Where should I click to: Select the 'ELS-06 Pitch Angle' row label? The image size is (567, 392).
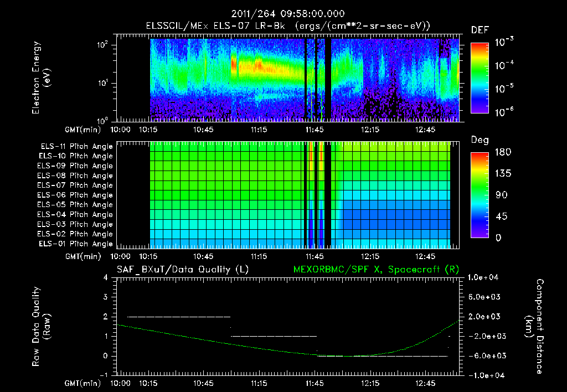click(75, 195)
